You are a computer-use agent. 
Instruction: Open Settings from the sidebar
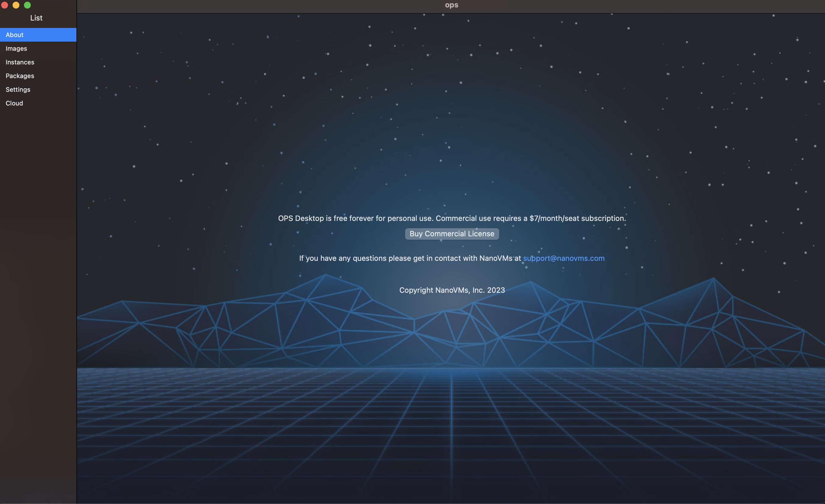pos(18,90)
